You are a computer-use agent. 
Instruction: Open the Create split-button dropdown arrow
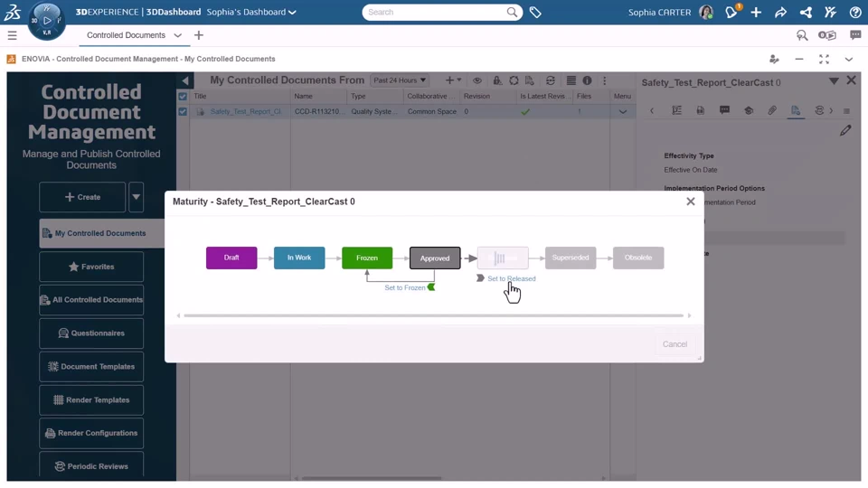(137, 197)
